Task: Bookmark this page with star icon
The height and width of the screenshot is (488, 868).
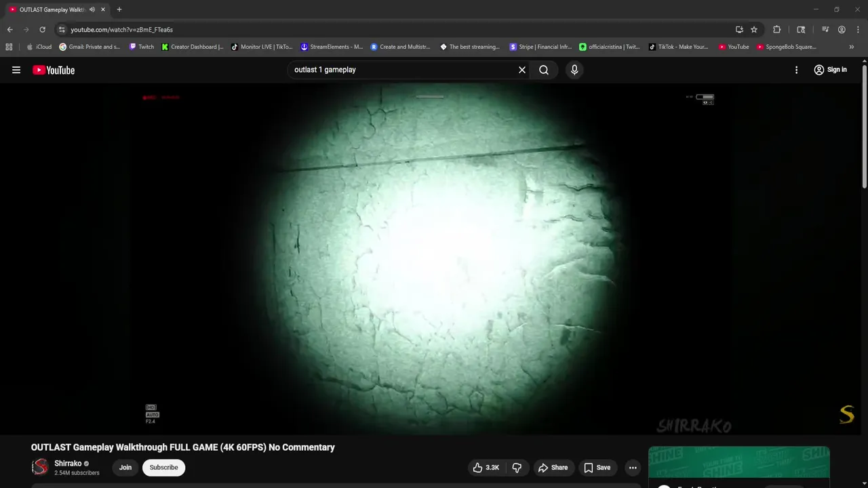Action: point(754,30)
